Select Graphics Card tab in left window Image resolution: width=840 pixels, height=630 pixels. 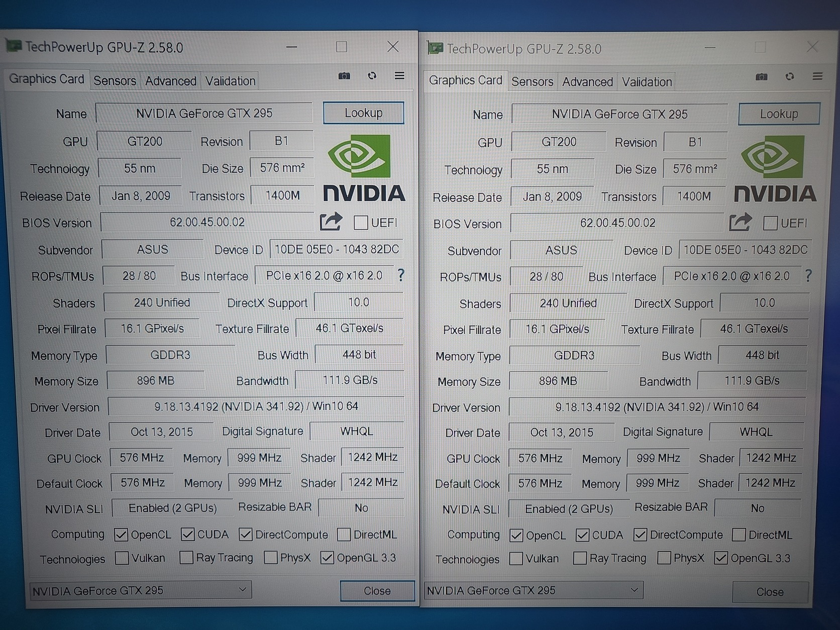click(47, 79)
